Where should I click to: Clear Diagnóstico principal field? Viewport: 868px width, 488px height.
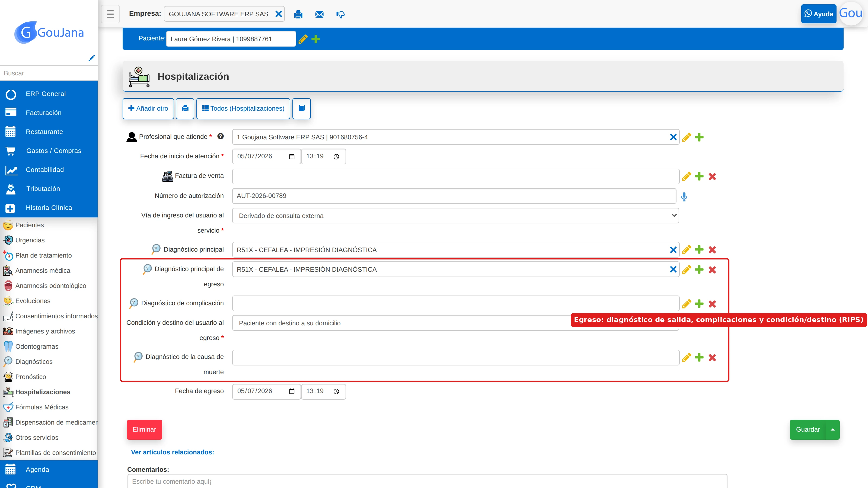(673, 250)
